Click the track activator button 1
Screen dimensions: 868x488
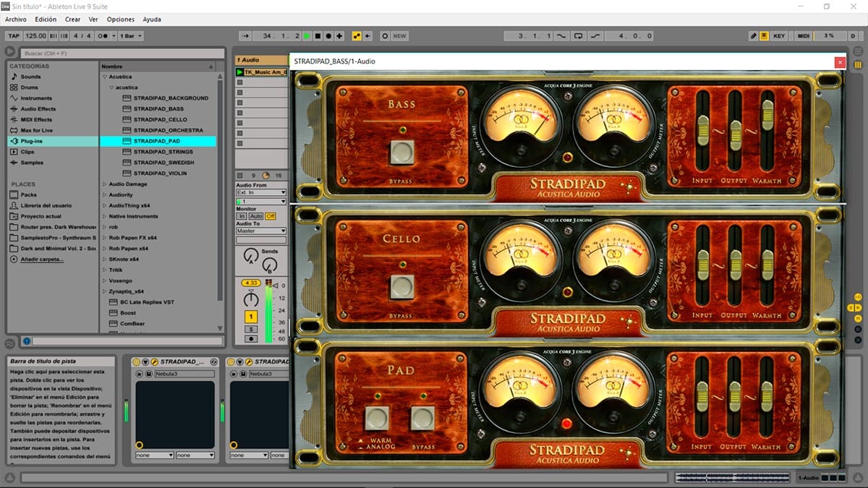[x=251, y=317]
